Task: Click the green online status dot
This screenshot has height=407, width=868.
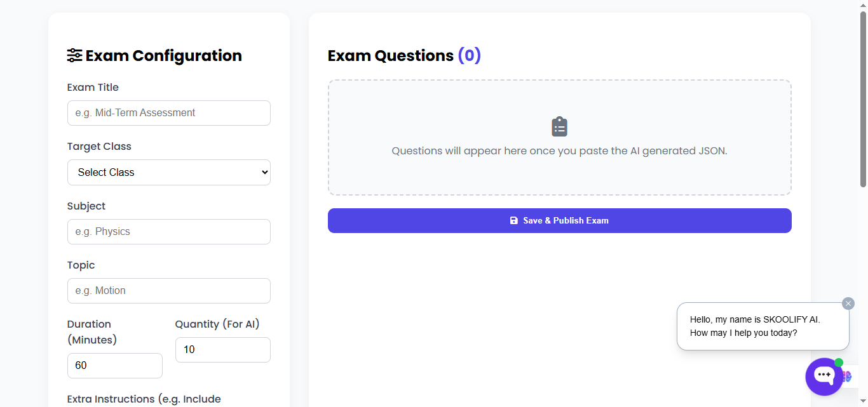Action: click(839, 363)
